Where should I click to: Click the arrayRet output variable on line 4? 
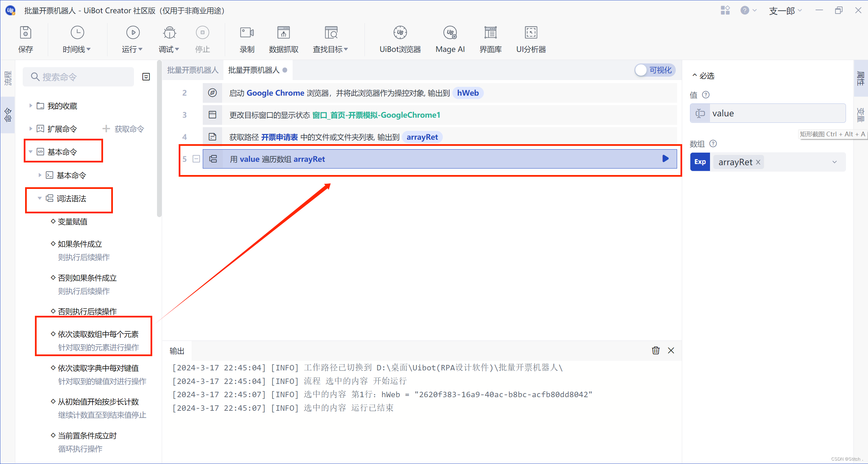pos(422,137)
